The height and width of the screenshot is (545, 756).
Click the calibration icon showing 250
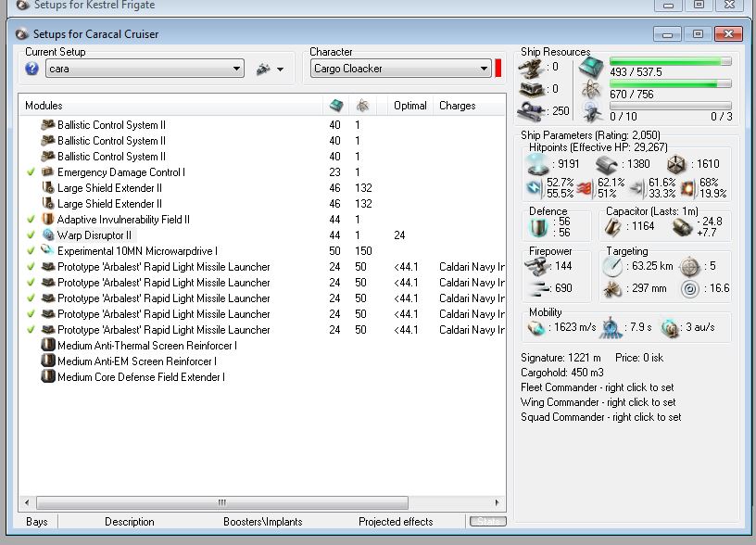point(531,111)
